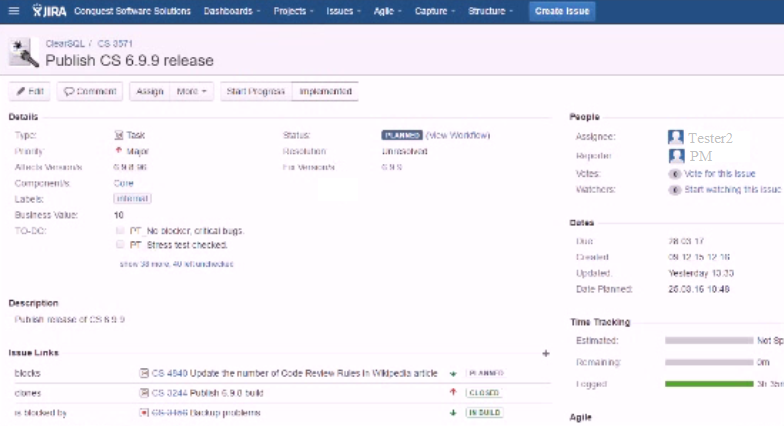
Task: Click the 'Yesterday 13:33' updated date
Action: pyautogui.click(x=701, y=273)
